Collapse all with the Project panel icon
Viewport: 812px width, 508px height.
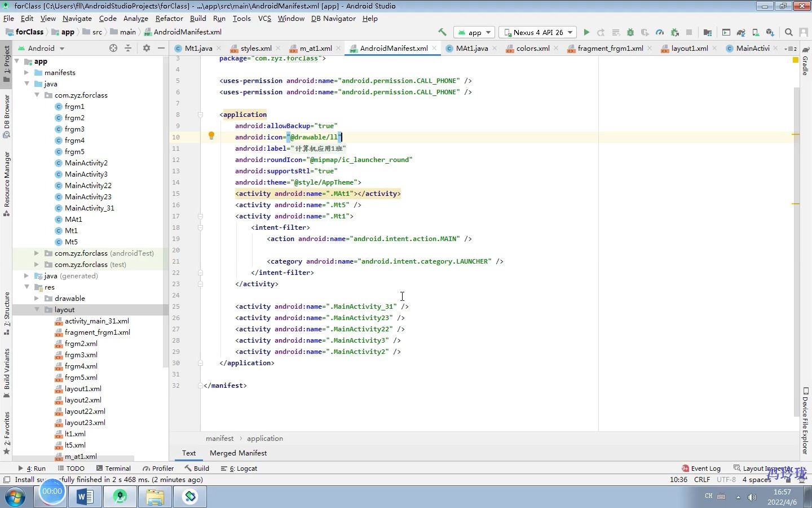coord(128,48)
